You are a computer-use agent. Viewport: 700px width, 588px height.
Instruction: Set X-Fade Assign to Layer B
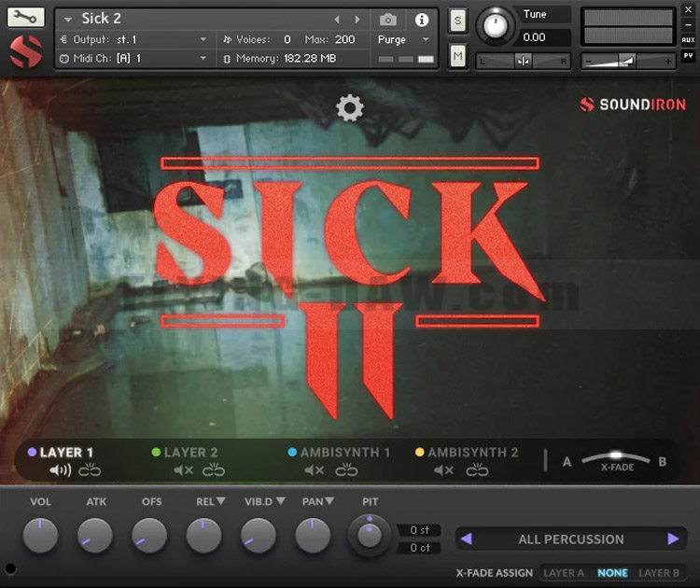pos(659,573)
